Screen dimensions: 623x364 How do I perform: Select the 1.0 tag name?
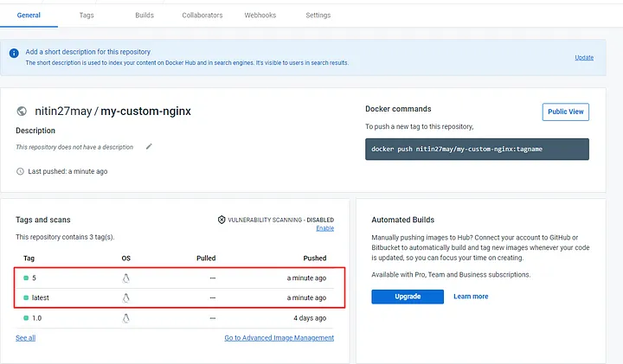(37, 318)
